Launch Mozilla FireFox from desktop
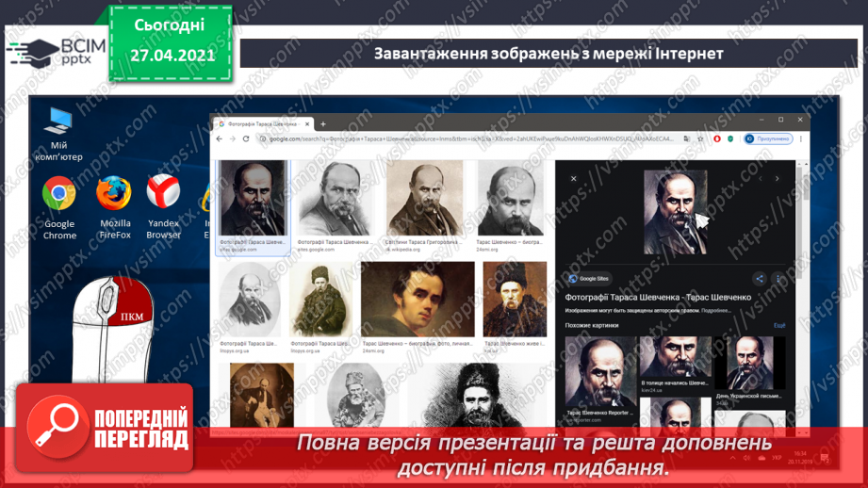Image resolution: width=868 pixels, height=488 pixels. point(115,208)
